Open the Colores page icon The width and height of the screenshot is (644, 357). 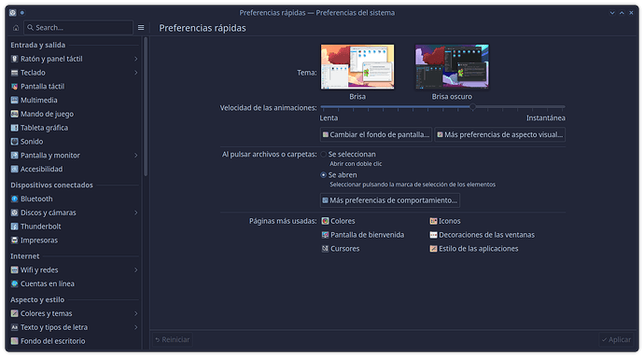(325, 221)
